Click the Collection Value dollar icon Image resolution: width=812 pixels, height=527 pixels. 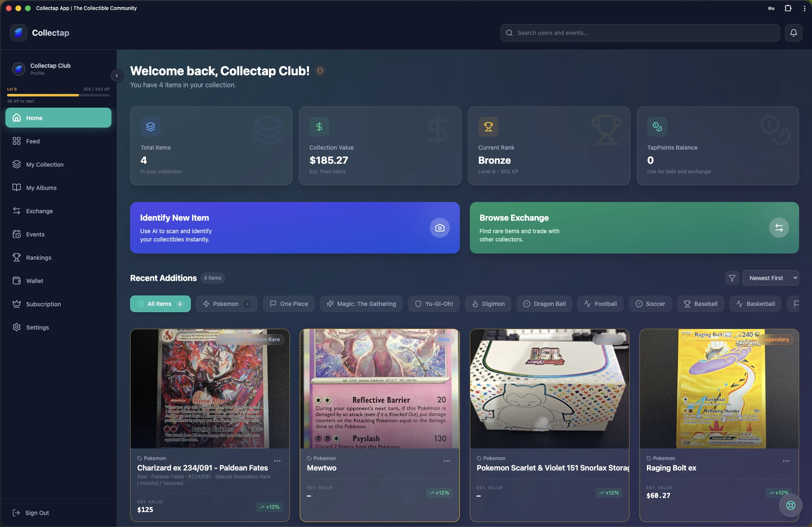tap(319, 127)
